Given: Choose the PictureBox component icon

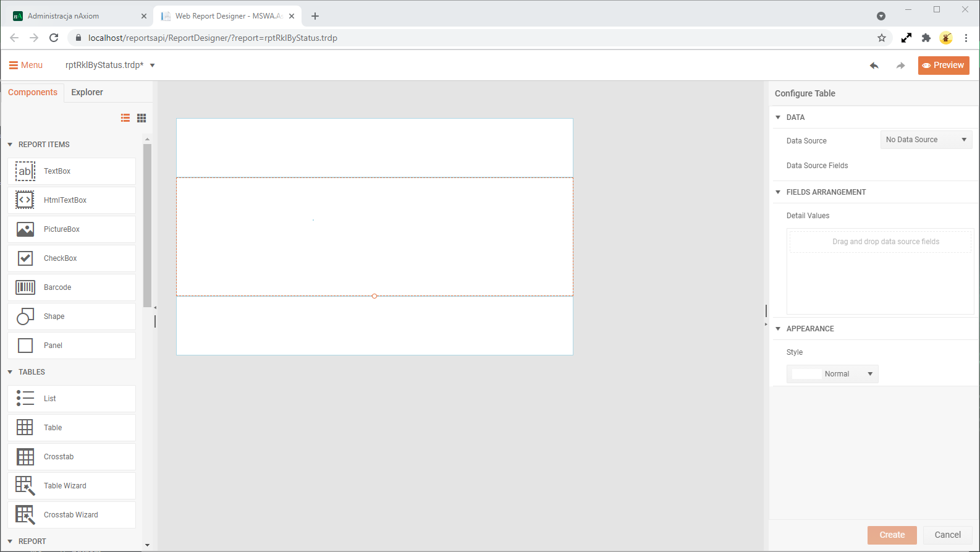Looking at the screenshot, I should coord(25,229).
